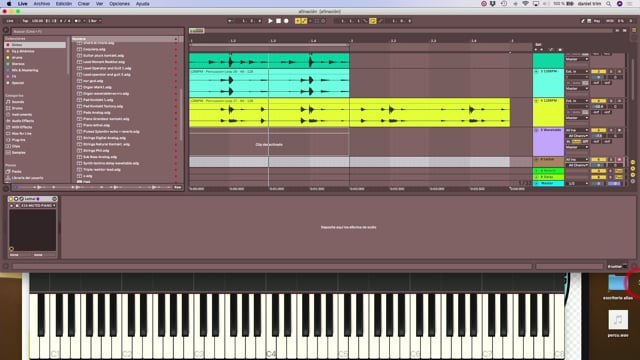Start playback with the Play button
This screenshot has width=640, height=360.
pos(270,21)
